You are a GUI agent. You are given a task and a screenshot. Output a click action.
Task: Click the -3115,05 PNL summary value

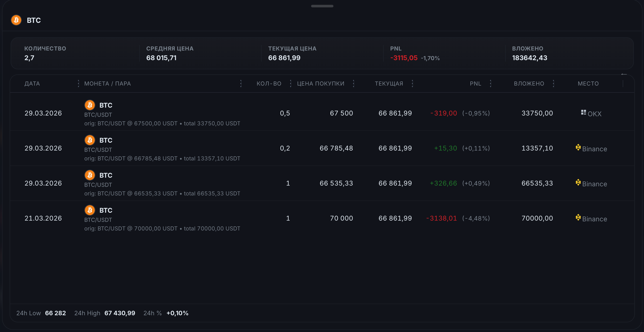point(404,58)
